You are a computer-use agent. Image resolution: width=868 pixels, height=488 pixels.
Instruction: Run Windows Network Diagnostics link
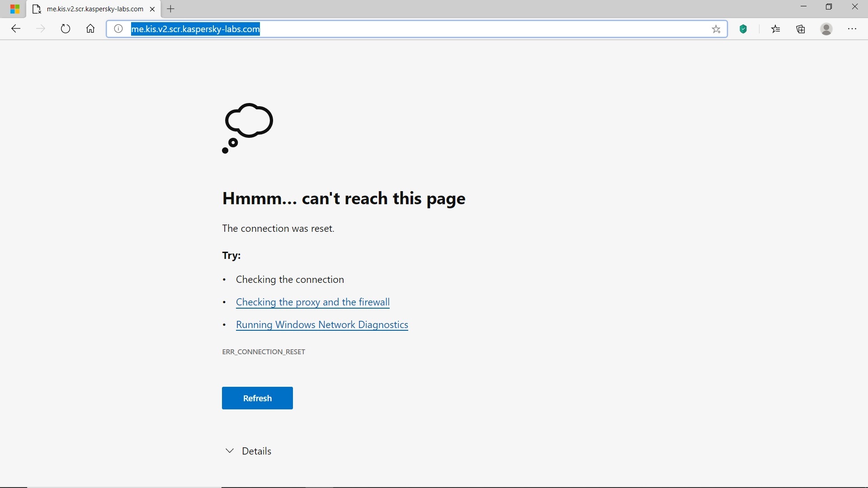point(322,325)
